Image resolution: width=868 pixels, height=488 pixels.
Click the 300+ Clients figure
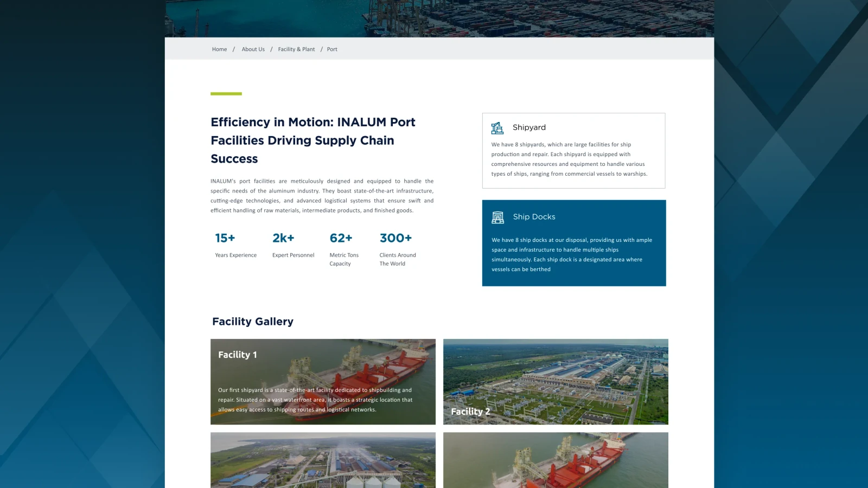coord(396,238)
